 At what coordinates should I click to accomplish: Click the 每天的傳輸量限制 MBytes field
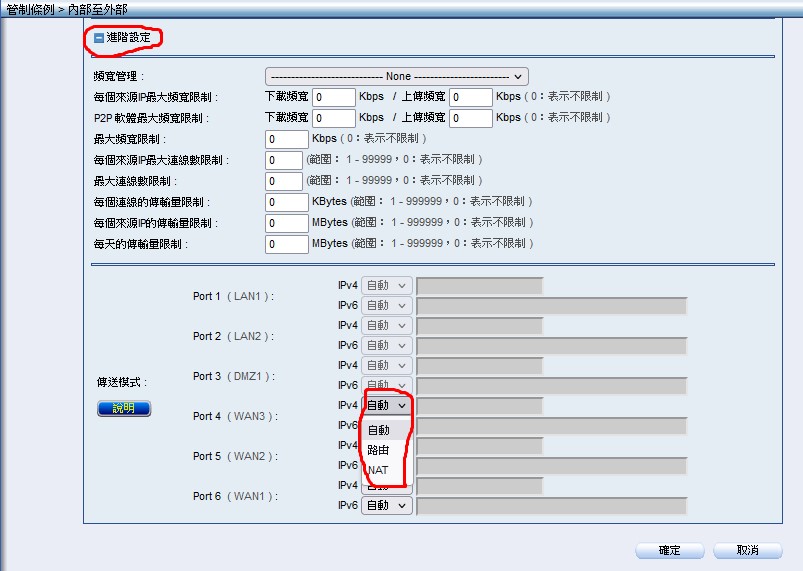coord(287,244)
